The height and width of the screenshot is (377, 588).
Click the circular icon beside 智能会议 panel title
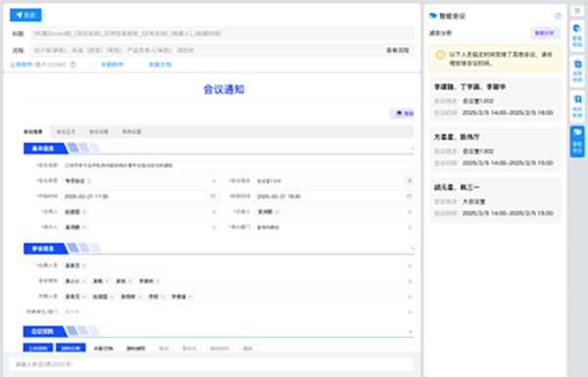coord(558,16)
